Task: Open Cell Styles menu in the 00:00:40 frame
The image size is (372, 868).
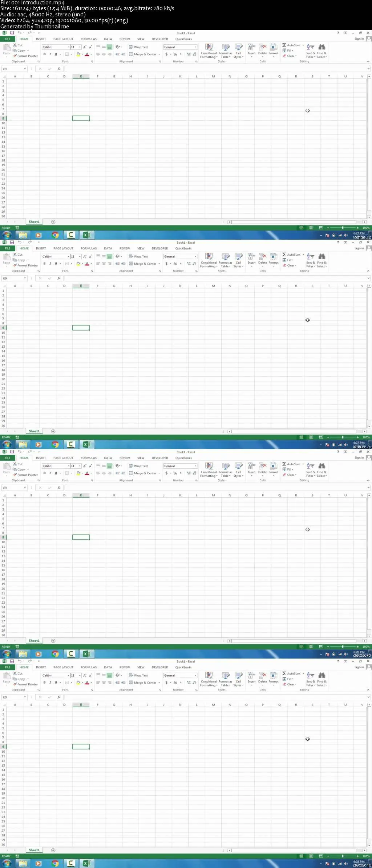Action: point(238,679)
